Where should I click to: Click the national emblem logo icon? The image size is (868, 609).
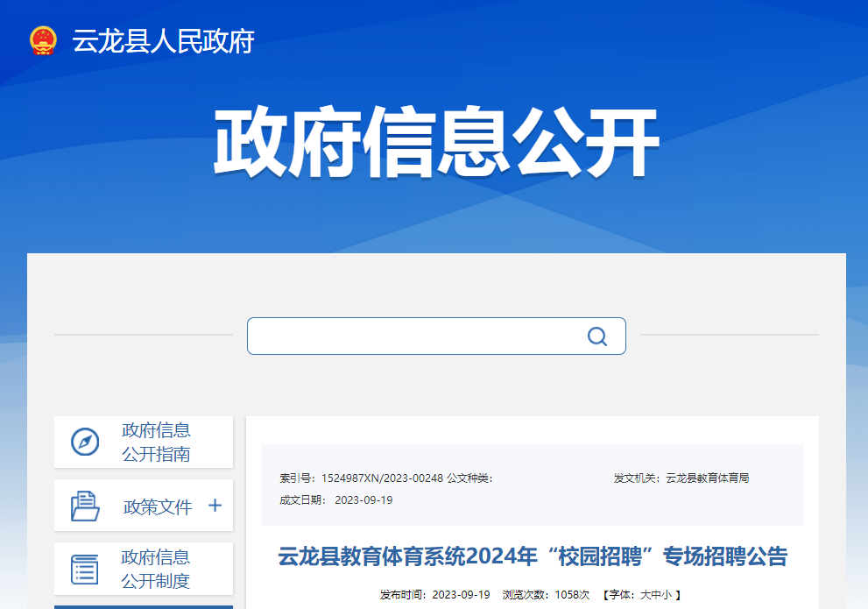(43, 41)
